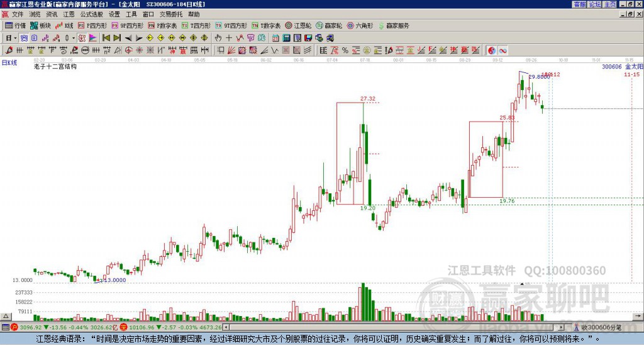Open 赢家服务 service page
The height and width of the screenshot is (345, 644).
click(x=394, y=25)
